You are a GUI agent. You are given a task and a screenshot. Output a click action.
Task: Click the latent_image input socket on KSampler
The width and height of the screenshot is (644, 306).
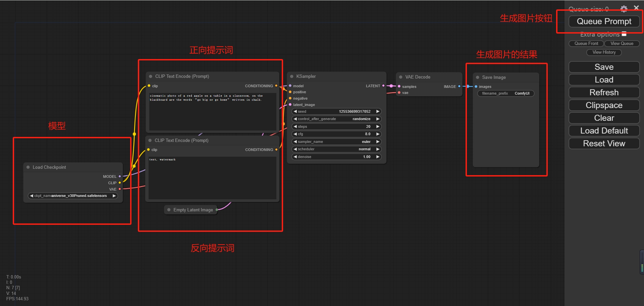290,105
